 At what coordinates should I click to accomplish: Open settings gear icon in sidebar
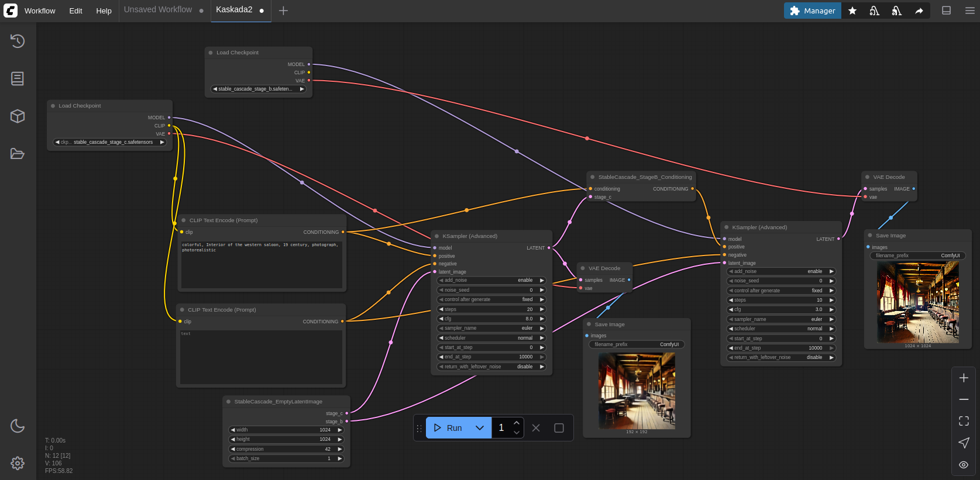[x=18, y=463]
